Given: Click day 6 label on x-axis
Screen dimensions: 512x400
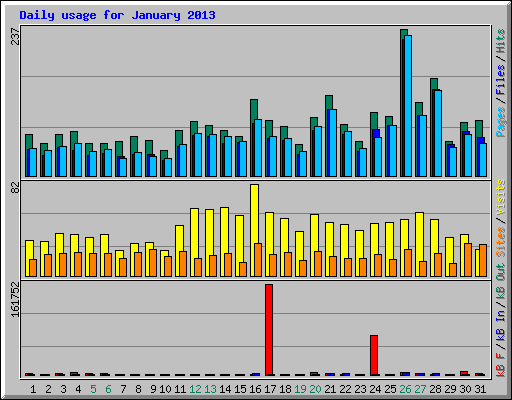Looking at the screenshot, I should pyautogui.click(x=108, y=389).
